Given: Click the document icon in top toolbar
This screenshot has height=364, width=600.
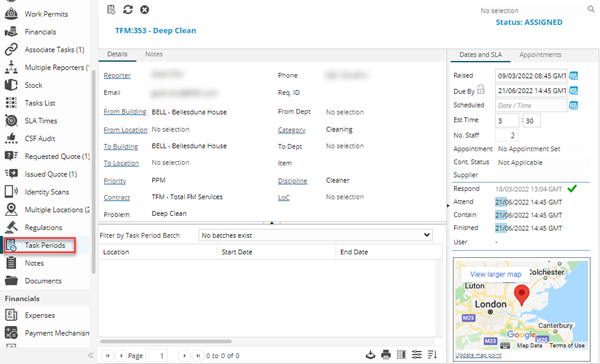Looking at the screenshot, I should (x=111, y=10).
